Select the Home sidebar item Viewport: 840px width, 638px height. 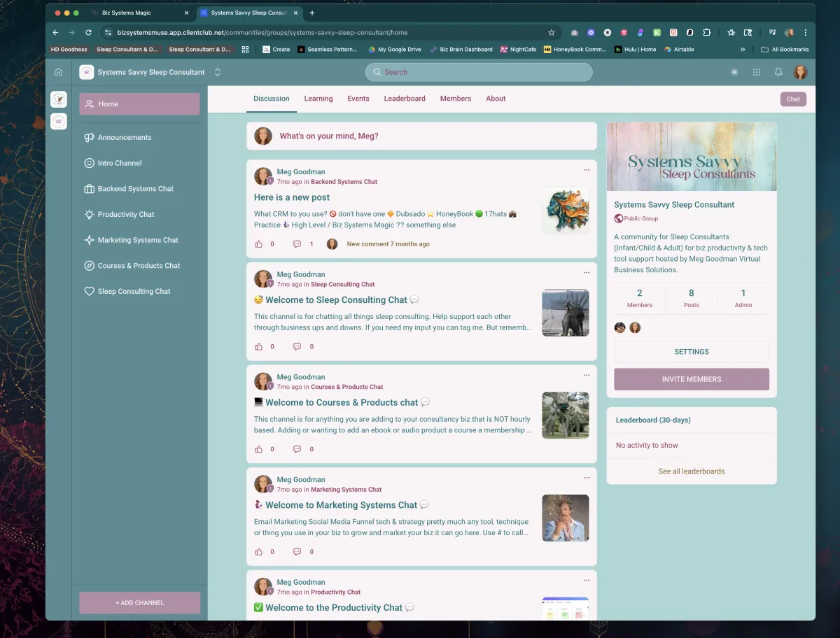139,104
